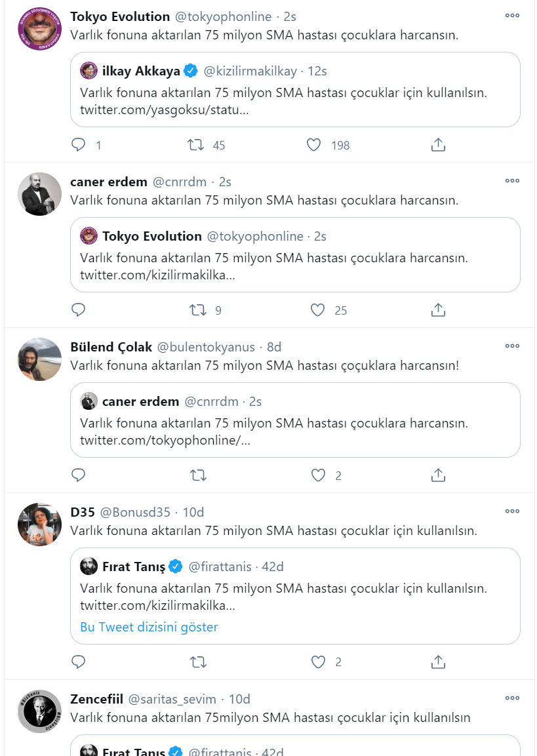Image resolution: width=537 pixels, height=756 pixels.
Task: Like Tokyo Evolution's tweet with 198 likes
Action: pos(314,145)
